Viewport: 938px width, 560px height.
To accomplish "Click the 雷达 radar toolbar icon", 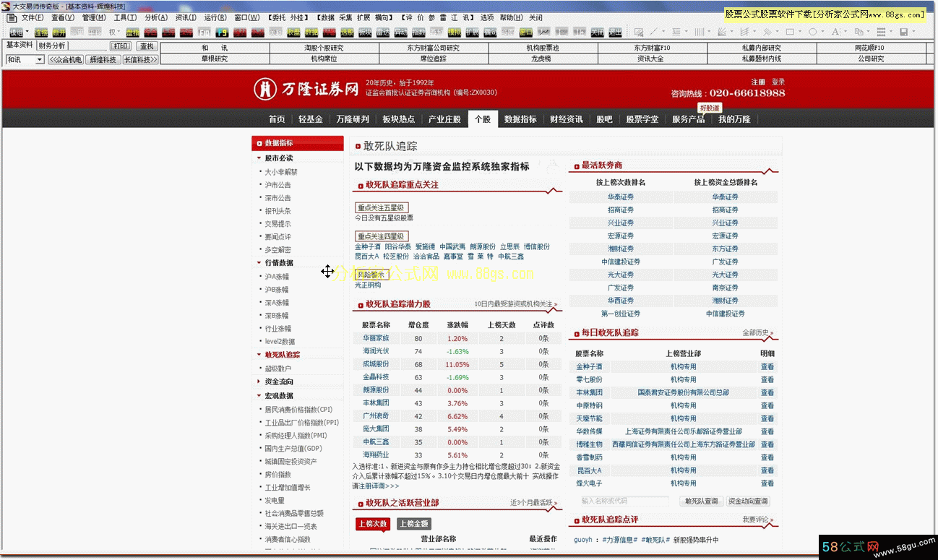I will tap(382, 32).
